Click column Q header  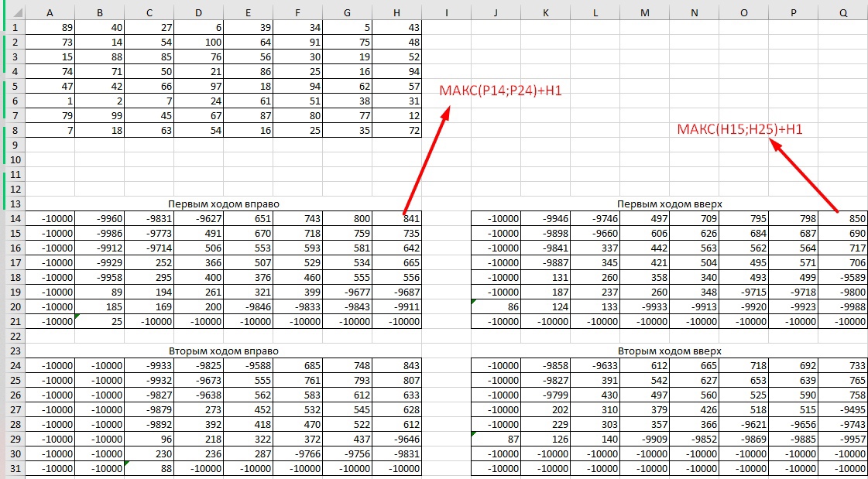pyautogui.click(x=842, y=12)
